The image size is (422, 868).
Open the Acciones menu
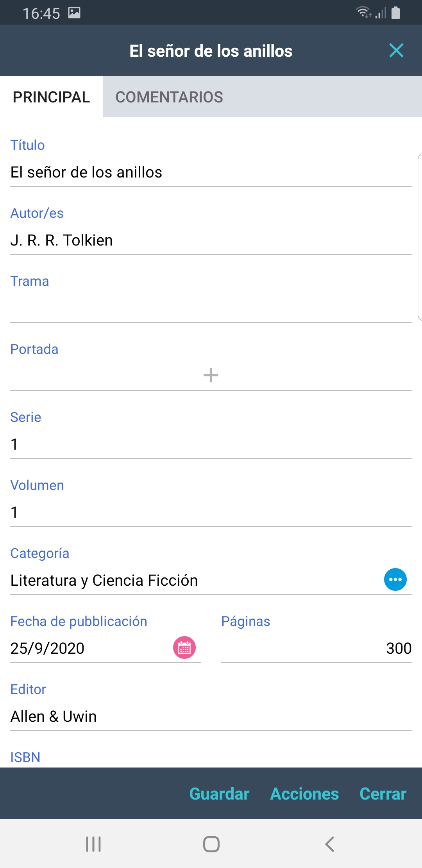pos(304,794)
